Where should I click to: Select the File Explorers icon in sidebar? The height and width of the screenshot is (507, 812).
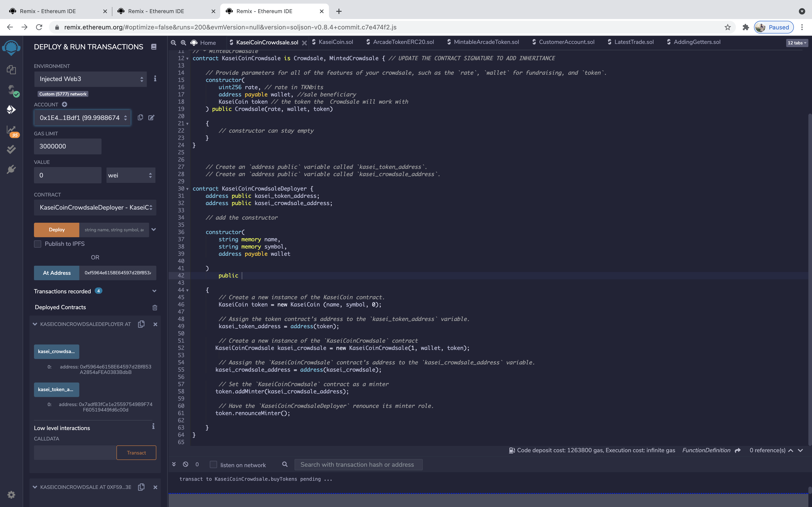pyautogui.click(x=11, y=70)
